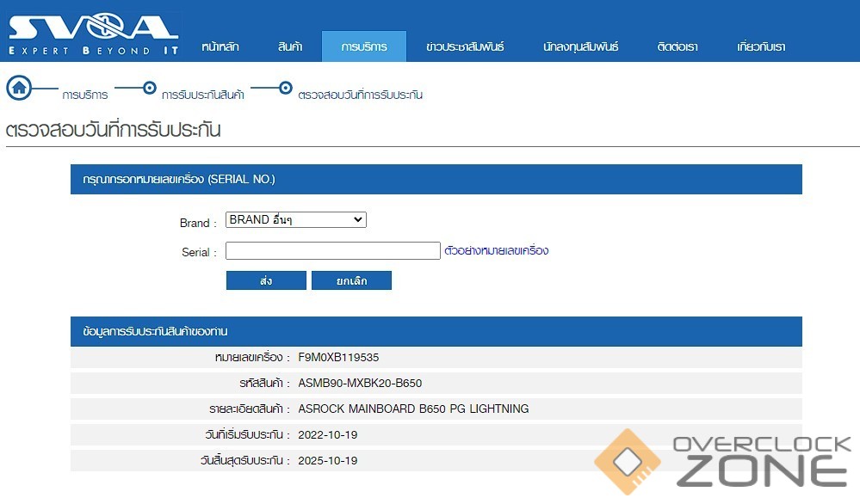860x504 pixels.
Task: Open ตัวอย่างหมายเลขเครื่อง example link
Action: click(x=497, y=250)
